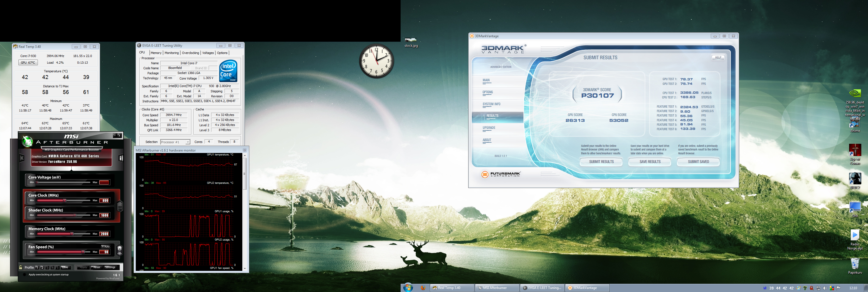This screenshot has height=292, width=868.
Task: Adjust the Memory Clock slider
Action: pyautogui.click(x=63, y=234)
